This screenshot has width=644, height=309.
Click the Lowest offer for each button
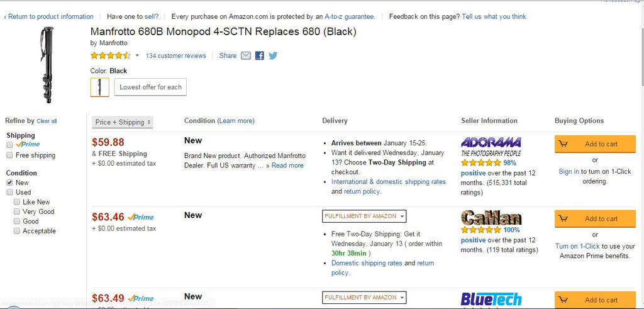[150, 87]
